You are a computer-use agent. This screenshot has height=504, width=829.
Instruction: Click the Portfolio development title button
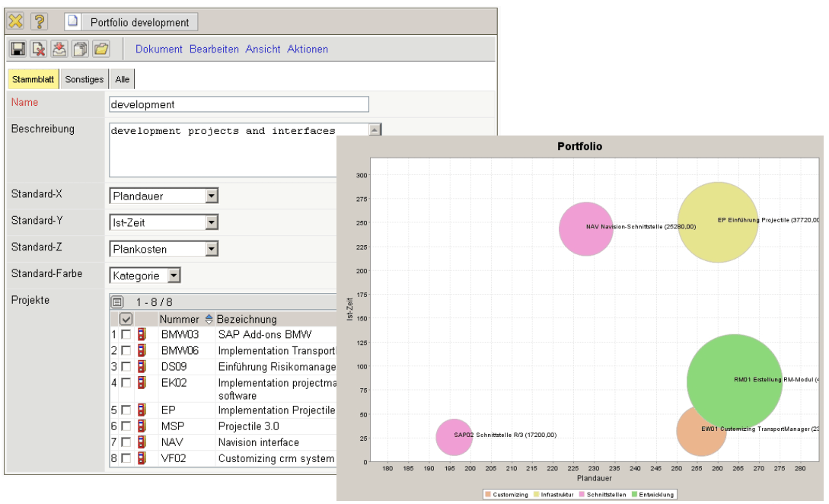click(139, 22)
